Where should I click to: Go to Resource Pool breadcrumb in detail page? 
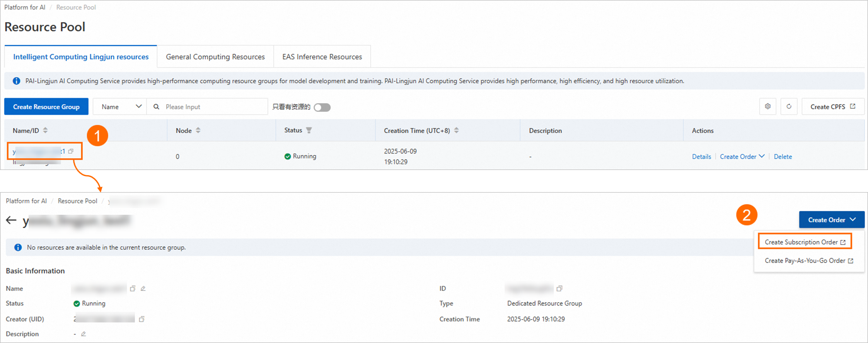tap(77, 201)
